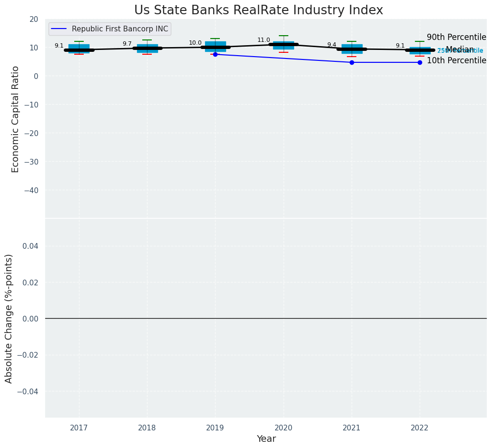This screenshot has width=492, height=448.
Task: Click the 10th Percentile annotation
Action: [456, 60]
